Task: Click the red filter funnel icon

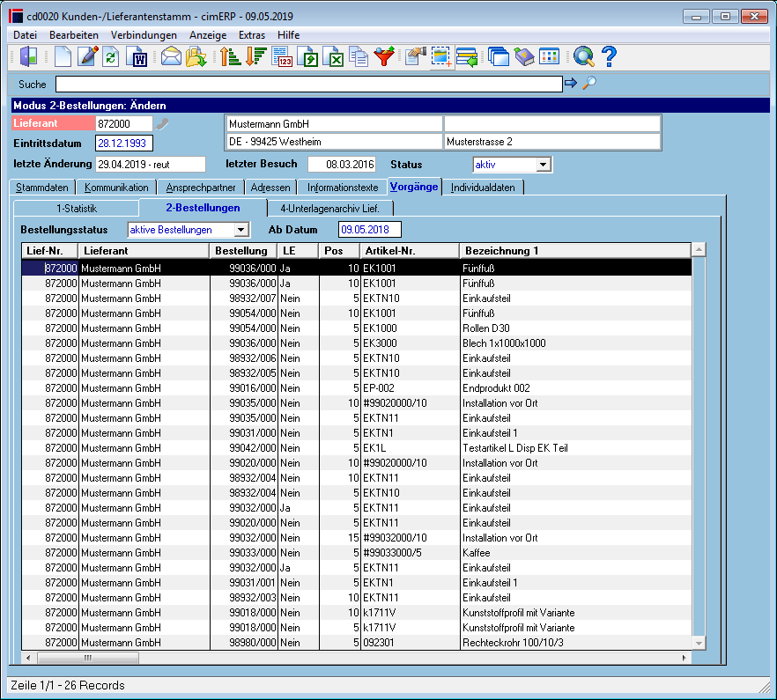Action: [x=384, y=56]
